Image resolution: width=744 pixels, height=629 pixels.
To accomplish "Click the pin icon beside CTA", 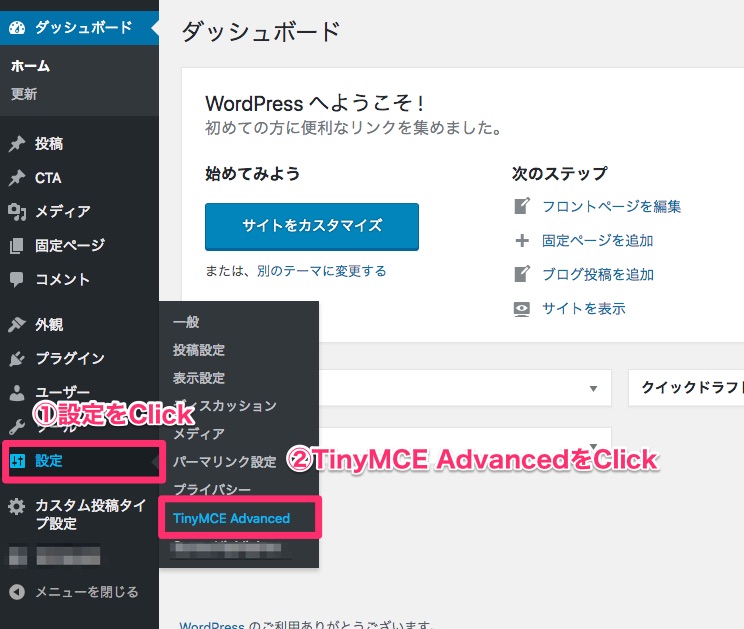I will tap(17, 178).
